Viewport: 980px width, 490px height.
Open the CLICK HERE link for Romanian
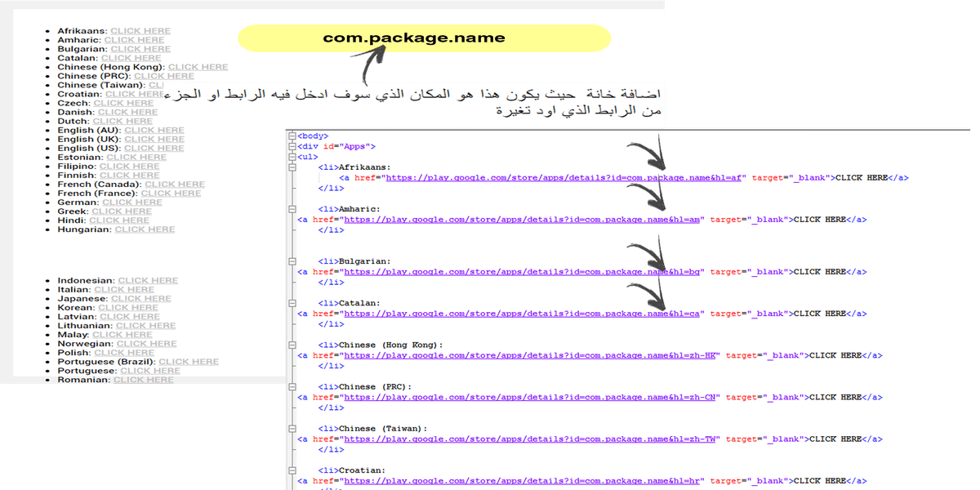(x=143, y=379)
